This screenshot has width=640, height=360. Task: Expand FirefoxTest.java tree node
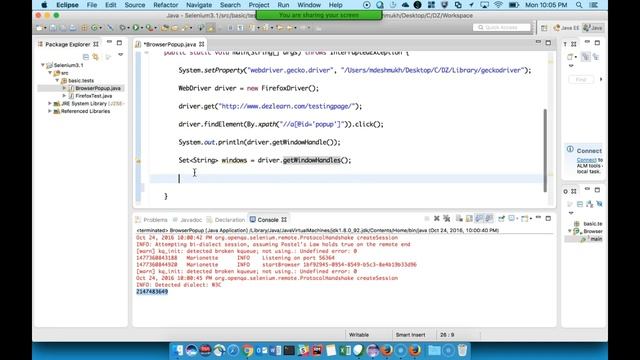tap(64, 96)
